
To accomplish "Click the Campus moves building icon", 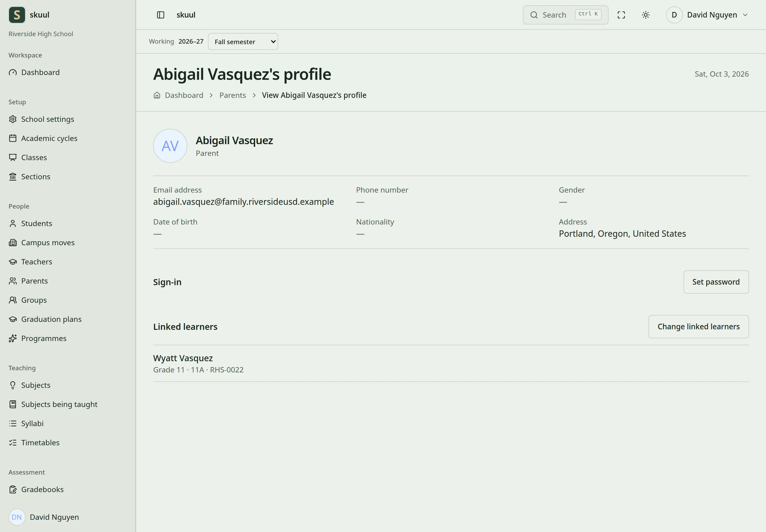I will (x=13, y=242).
